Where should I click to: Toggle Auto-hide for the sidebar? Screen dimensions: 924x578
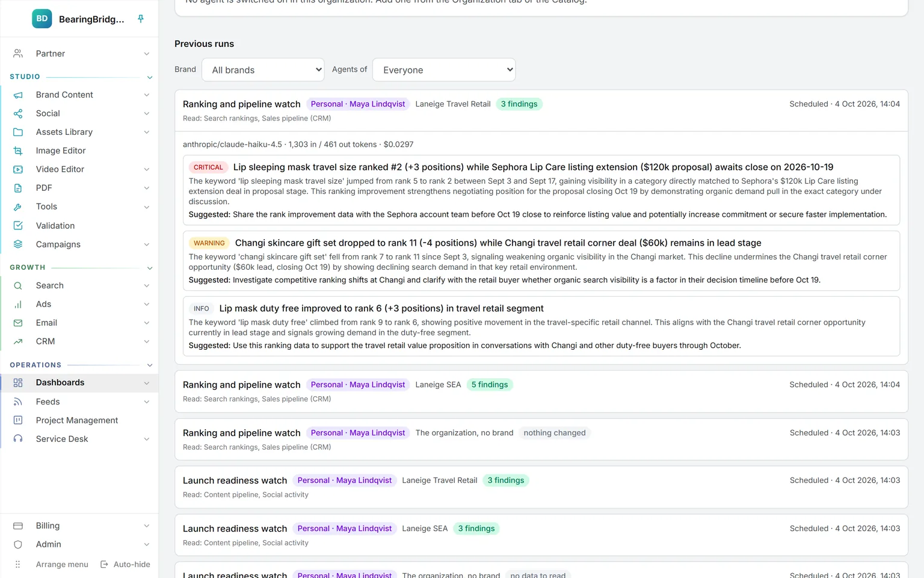(x=125, y=565)
